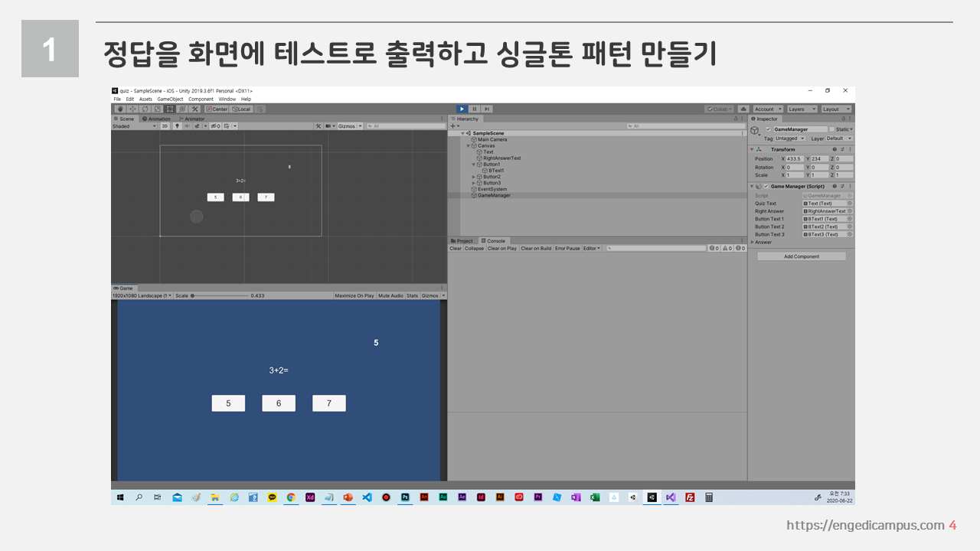Toggle Game Manager script enabled checkbox

[x=766, y=186]
